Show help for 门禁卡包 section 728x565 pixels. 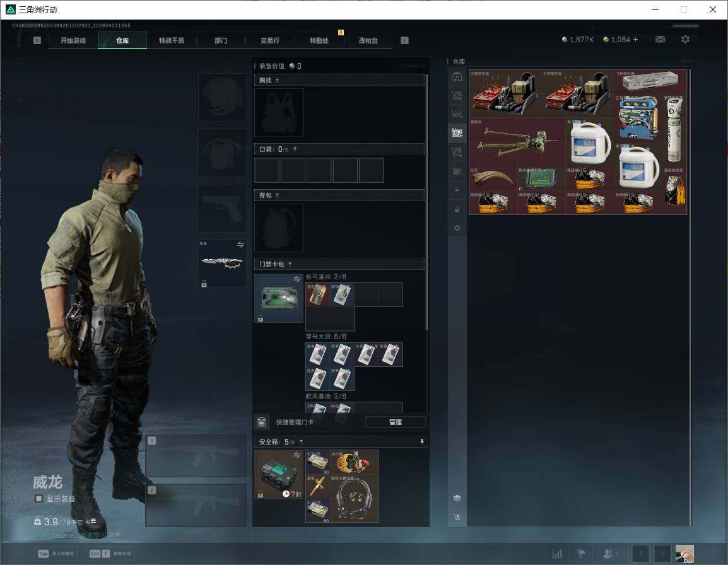pyautogui.click(x=290, y=264)
